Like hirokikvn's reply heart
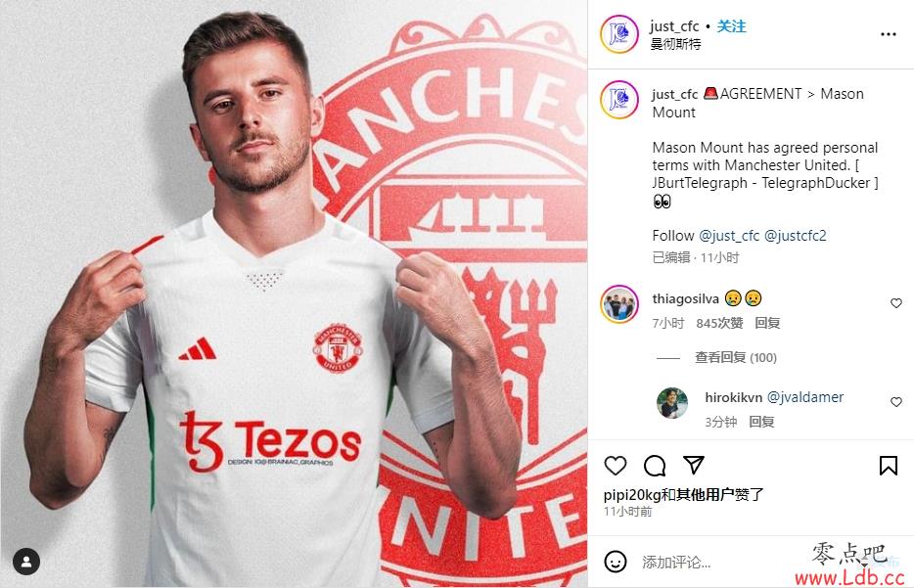The image size is (914, 588). pyautogui.click(x=896, y=402)
